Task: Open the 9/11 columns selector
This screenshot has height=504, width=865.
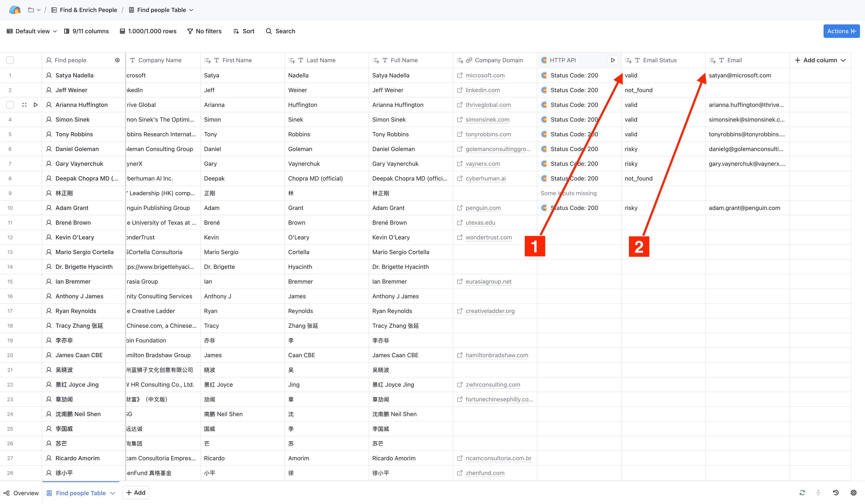Action: (x=86, y=31)
